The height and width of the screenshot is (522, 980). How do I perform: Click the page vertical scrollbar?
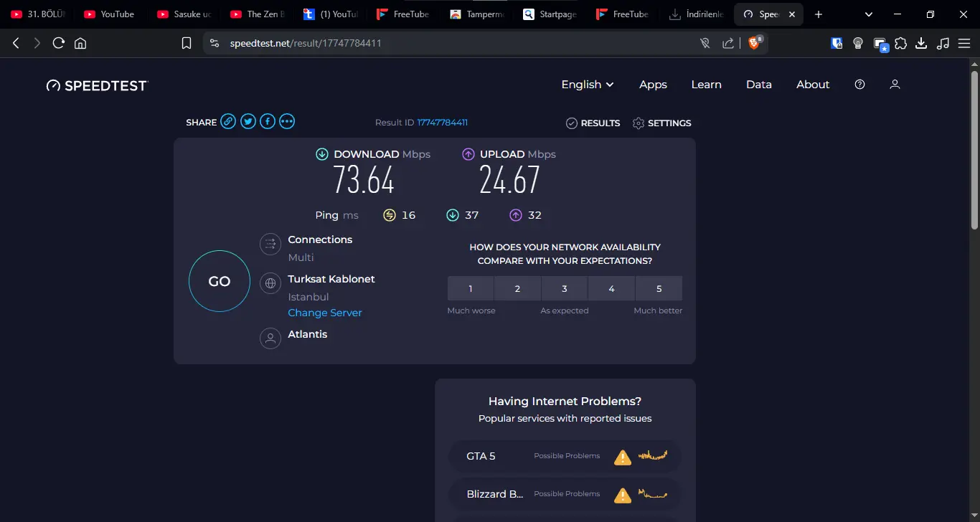point(974,151)
